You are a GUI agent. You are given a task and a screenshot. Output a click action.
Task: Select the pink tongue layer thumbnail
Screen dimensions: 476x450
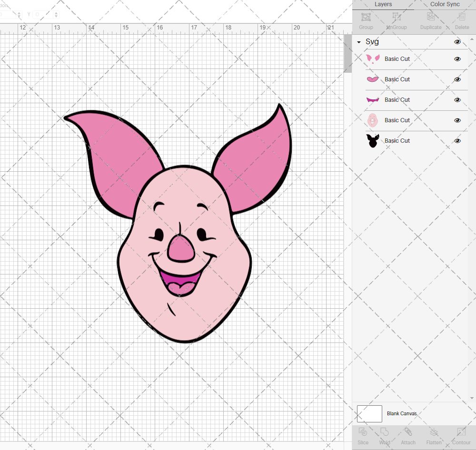(x=373, y=79)
